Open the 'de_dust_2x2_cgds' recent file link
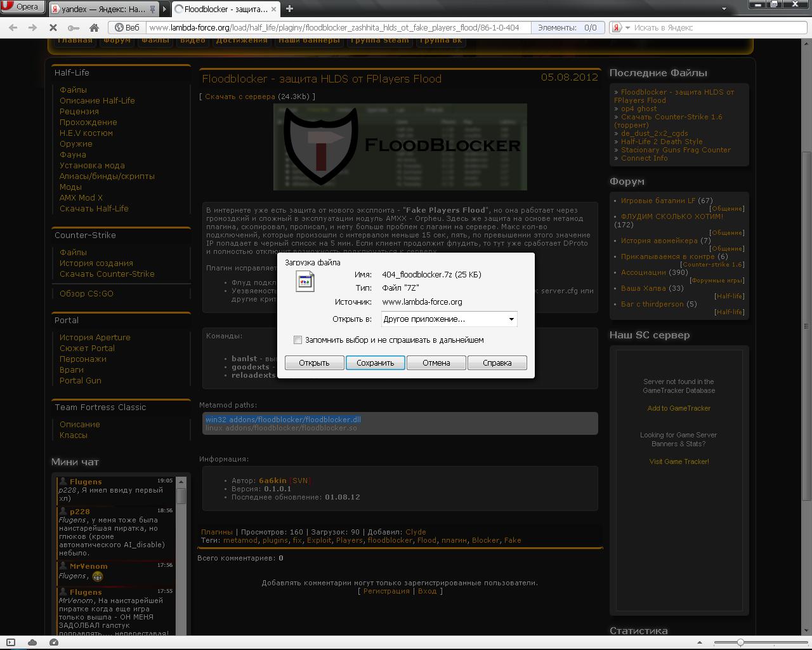812x650 pixels. 655,133
